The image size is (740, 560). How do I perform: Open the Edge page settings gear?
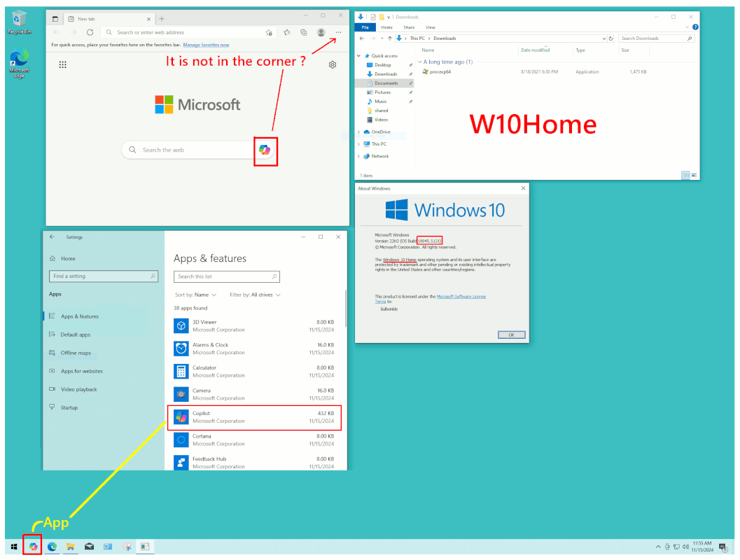(x=333, y=64)
